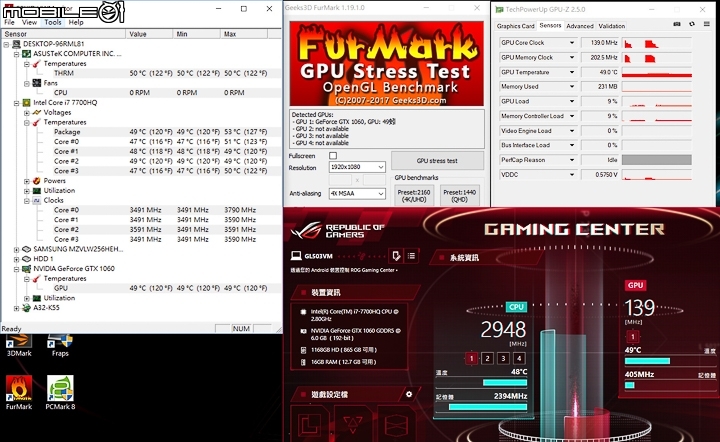Expand the A32-K55 battery node
The height and width of the screenshot is (442, 720).
pyautogui.click(x=17, y=308)
